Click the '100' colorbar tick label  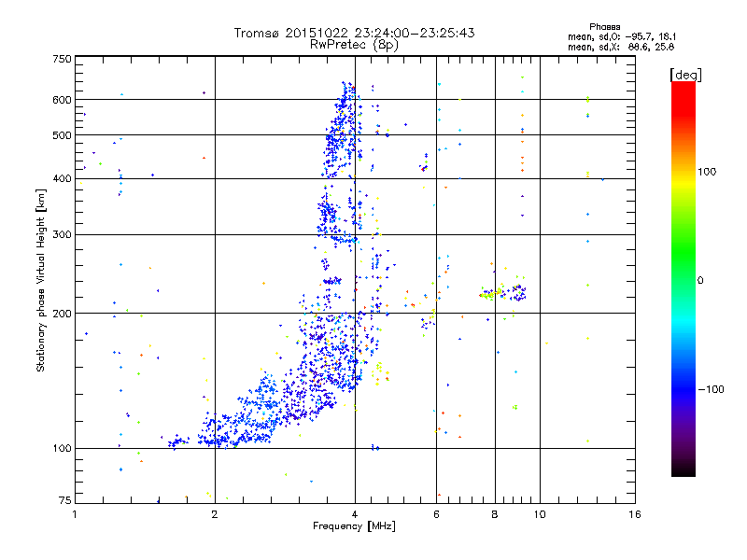click(707, 172)
